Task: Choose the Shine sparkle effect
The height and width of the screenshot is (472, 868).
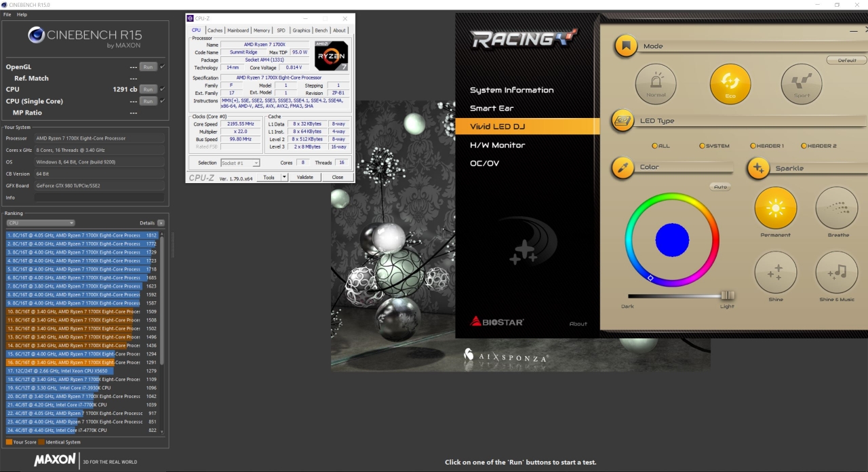Action: (x=776, y=273)
